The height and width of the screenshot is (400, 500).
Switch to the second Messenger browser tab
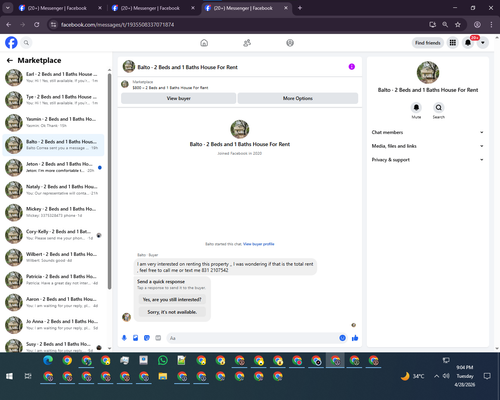(153, 8)
